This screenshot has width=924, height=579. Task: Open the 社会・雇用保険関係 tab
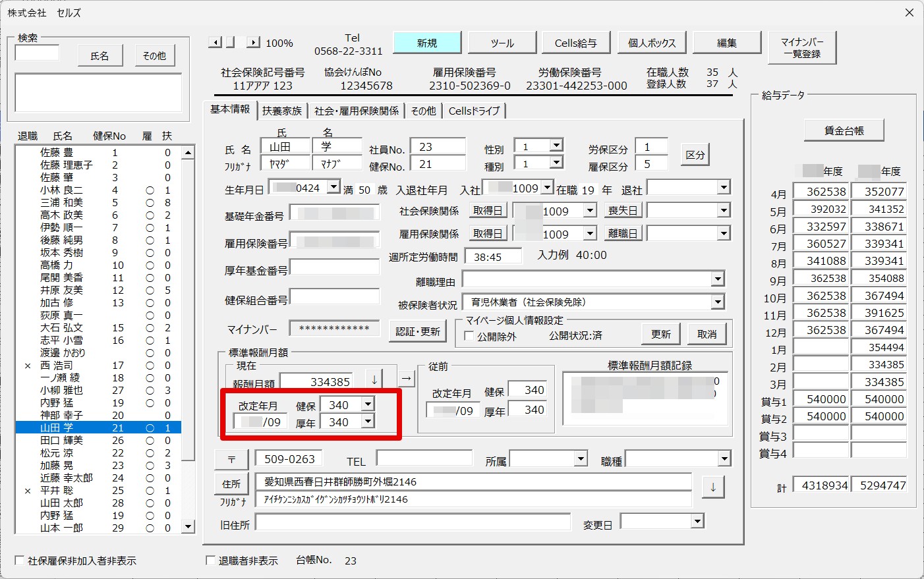click(x=357, y=111)
